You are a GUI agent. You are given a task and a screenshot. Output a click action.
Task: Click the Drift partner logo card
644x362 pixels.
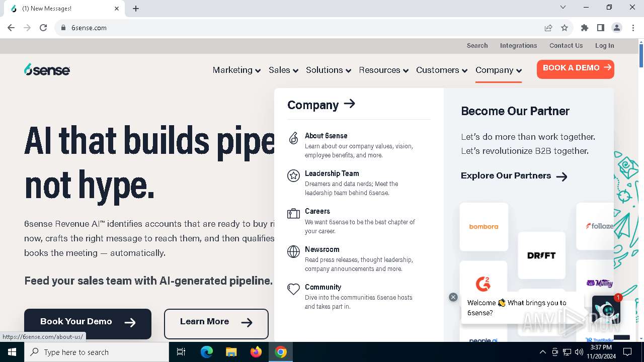click(x=541, y=255)
